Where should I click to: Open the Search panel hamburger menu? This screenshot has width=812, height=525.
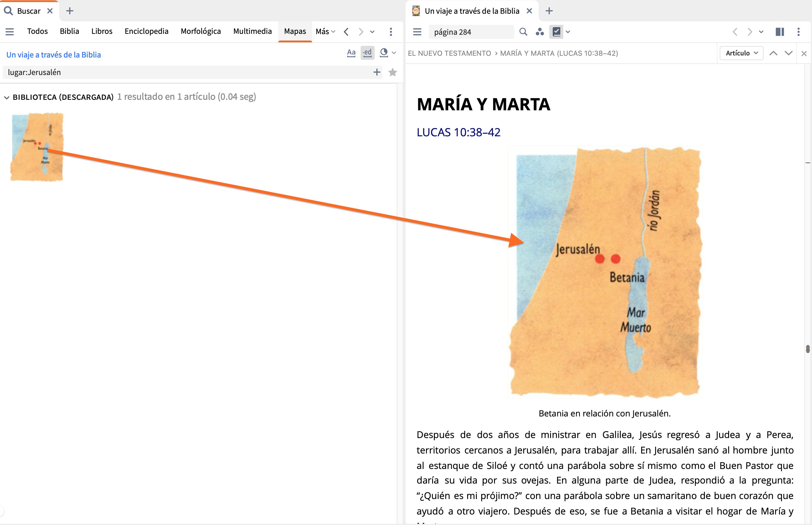coord(10,32)
